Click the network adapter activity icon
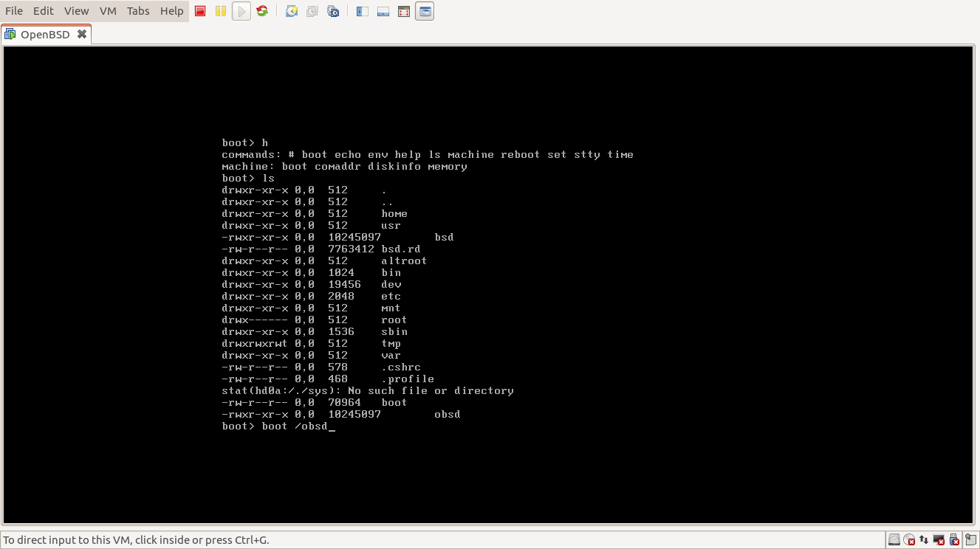Viewport: 980px width, 549px height. [923, 539]
